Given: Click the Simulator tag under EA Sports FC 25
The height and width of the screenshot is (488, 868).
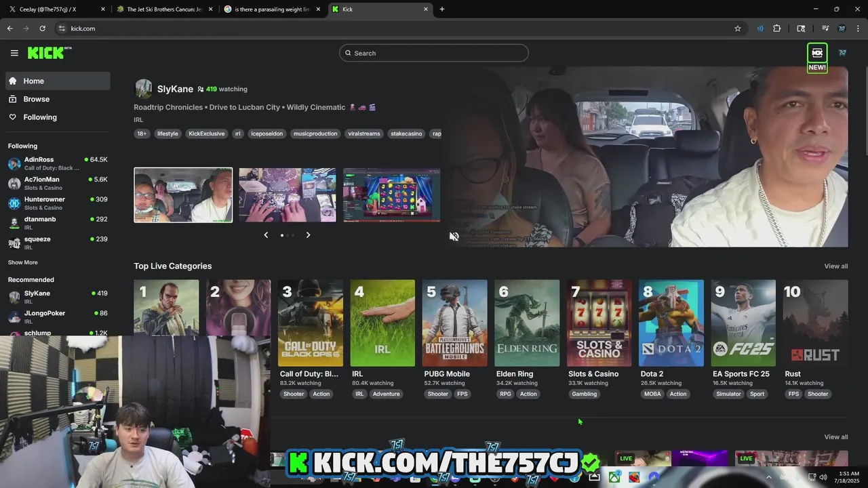Looking at the screenshot, I should tap(728, 394).
